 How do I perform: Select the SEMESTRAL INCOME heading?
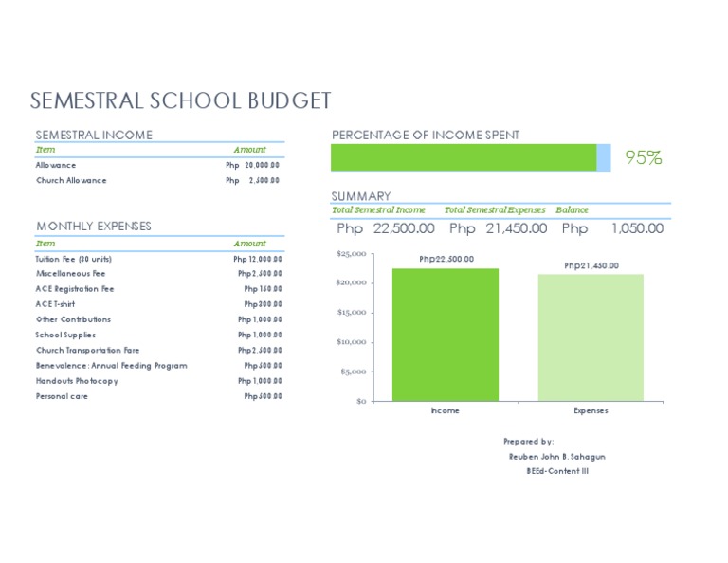click(94, 136)
